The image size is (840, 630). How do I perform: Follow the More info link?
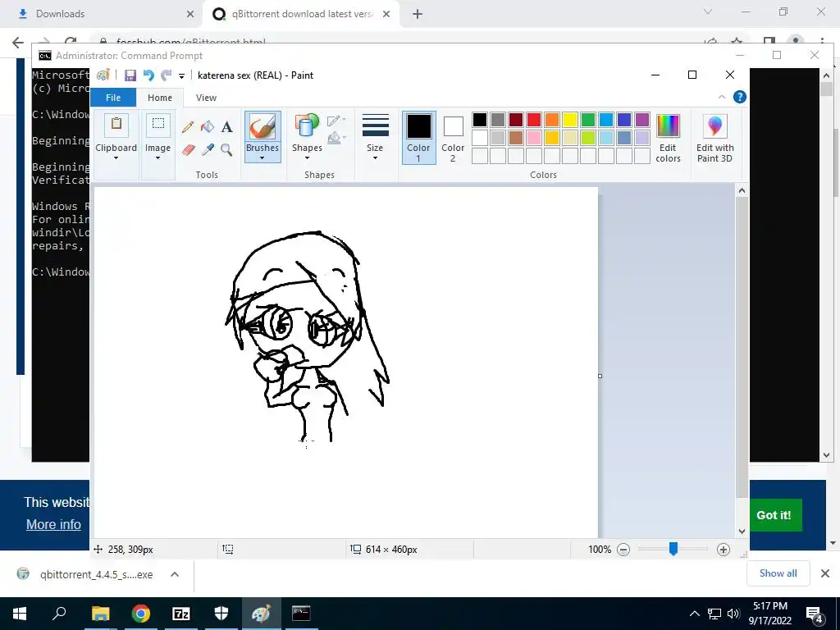tap(53, 524)
